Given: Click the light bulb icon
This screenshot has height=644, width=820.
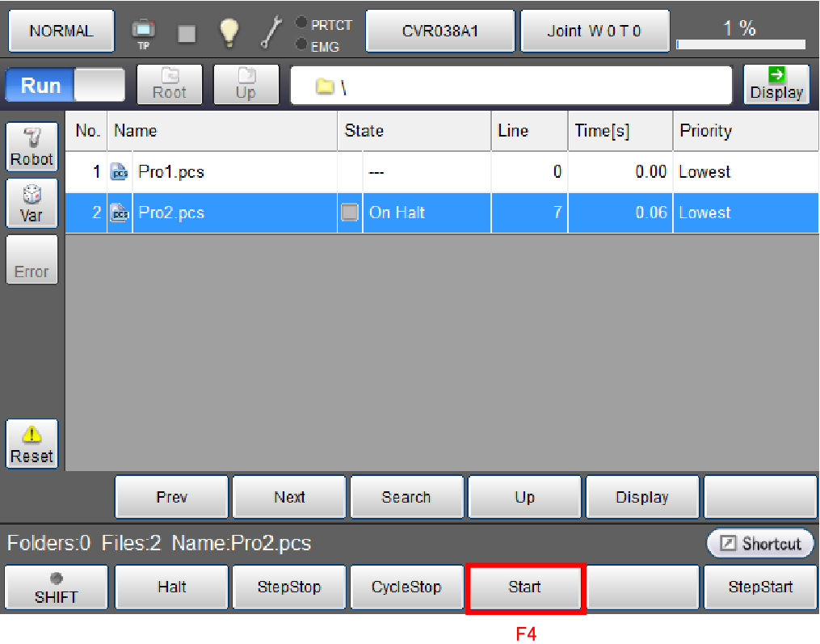Looking at the screenshot, I should (230, 32).
